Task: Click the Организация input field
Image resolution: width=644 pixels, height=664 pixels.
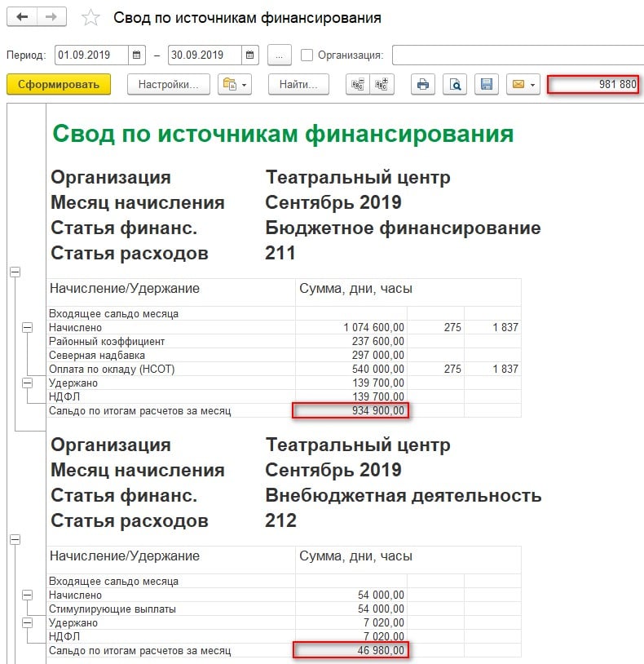Action: (517, 55)
